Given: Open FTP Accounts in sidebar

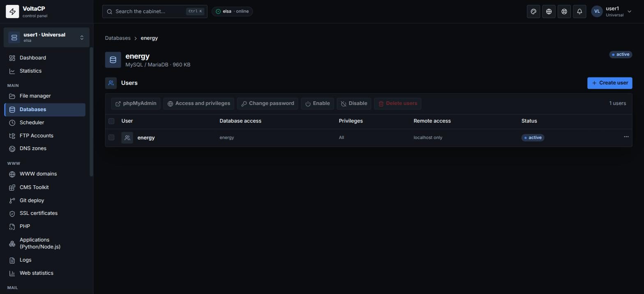Looking at the screenshot, I should tap(45, 136).
